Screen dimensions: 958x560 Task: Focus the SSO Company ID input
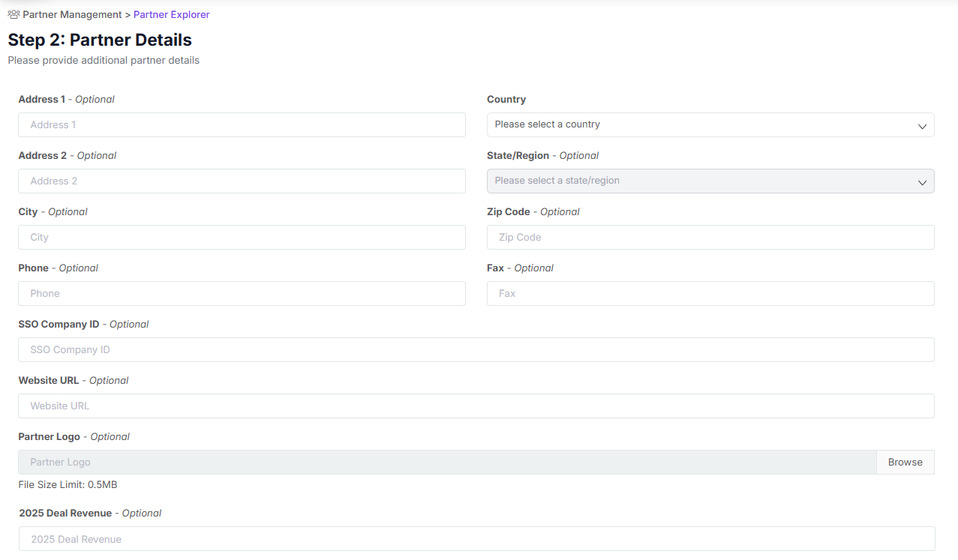pyautogui.click(x=476, y=349)
